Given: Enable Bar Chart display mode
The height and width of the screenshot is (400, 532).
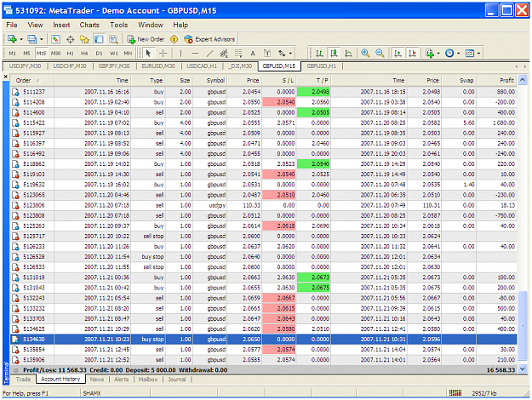Looking at the screenshot, I should pyautogui.click(x=319, y=54).
